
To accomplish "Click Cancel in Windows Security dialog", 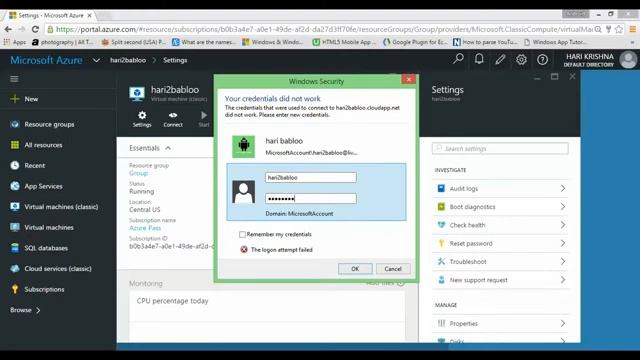I will (x=393, y=269).
